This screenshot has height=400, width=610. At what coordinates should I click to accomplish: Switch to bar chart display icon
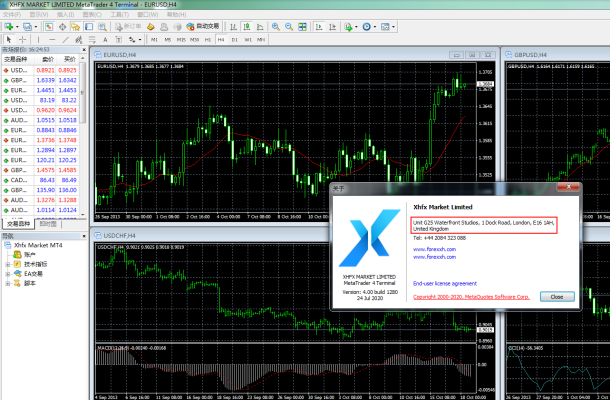click(x=233, y=27)
